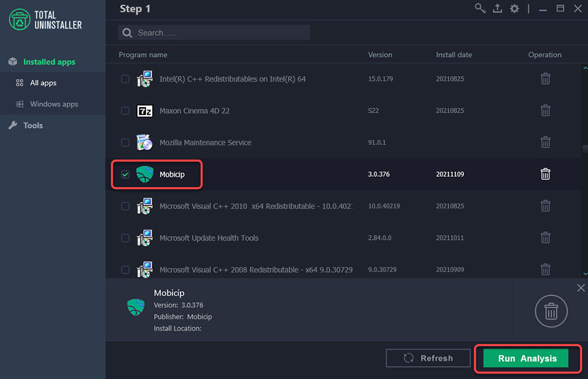
Task: Click scroll-down arrow of program list
Action: point(585,274)
